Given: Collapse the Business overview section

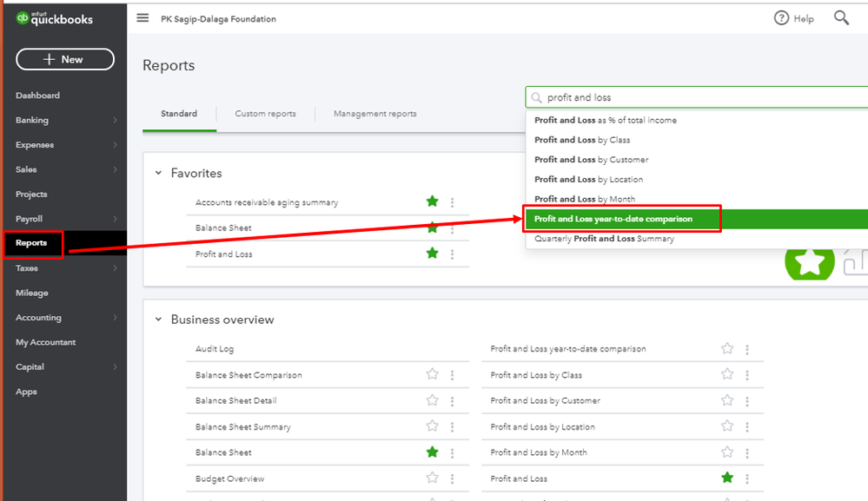Looking at the screenshot, I should tap(158, 320).
